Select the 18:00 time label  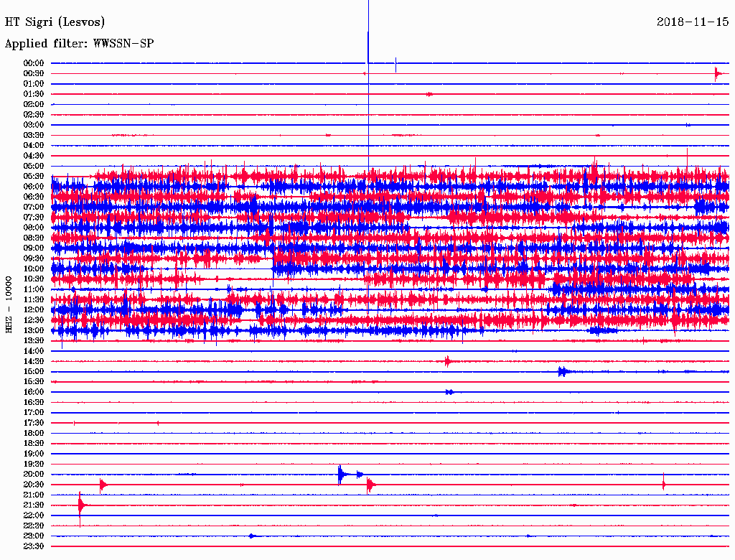pos(34,434)
